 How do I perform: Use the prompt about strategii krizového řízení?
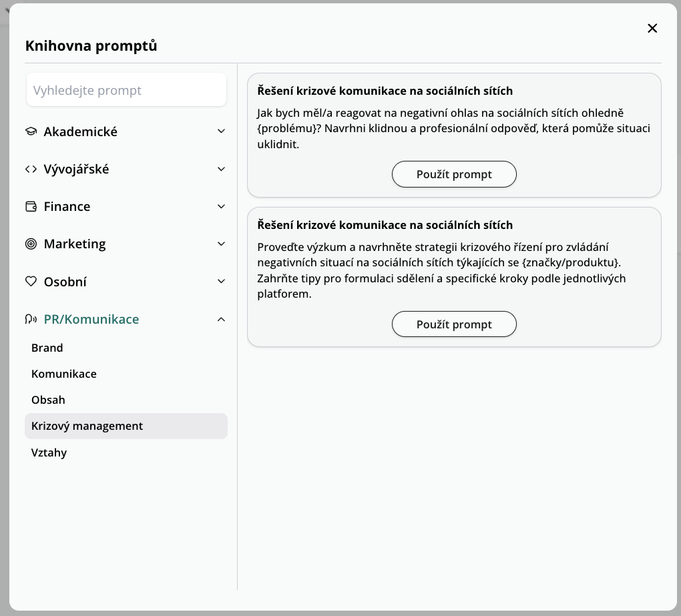(454, 324)
